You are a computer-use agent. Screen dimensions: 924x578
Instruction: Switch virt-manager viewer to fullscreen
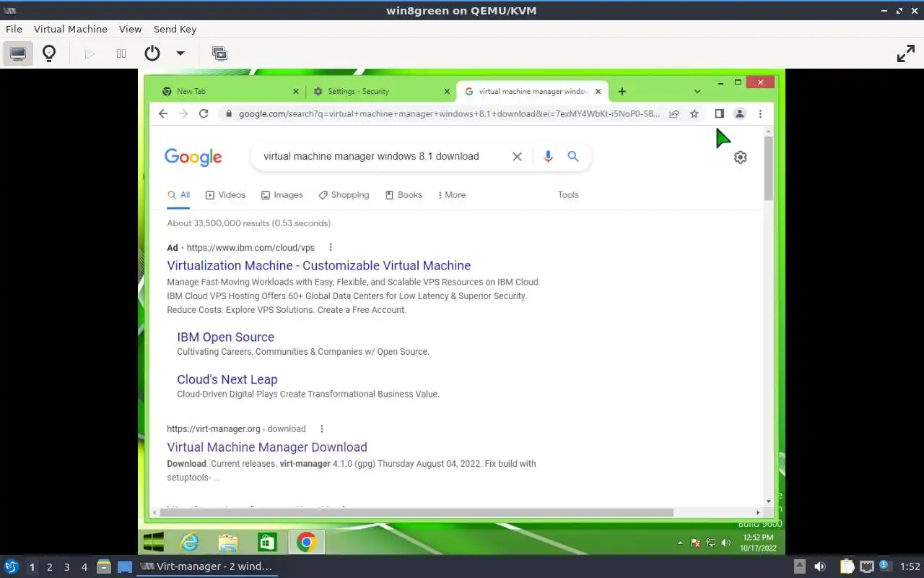[x=905, y=53]
